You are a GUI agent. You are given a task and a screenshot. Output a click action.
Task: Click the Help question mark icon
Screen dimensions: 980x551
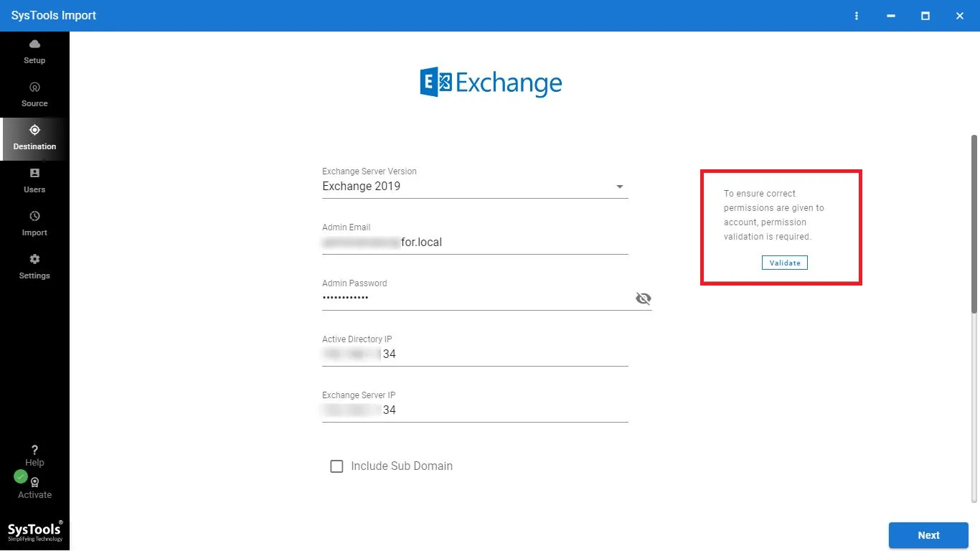34,451
